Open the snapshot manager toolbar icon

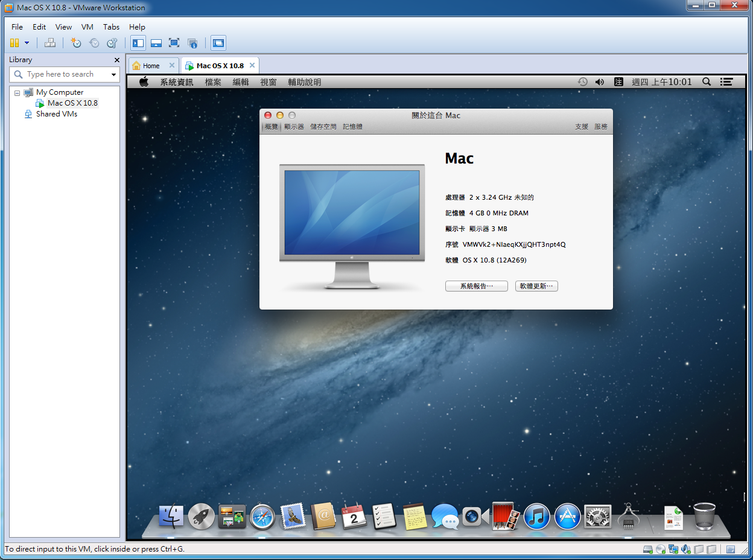point(112,43)
